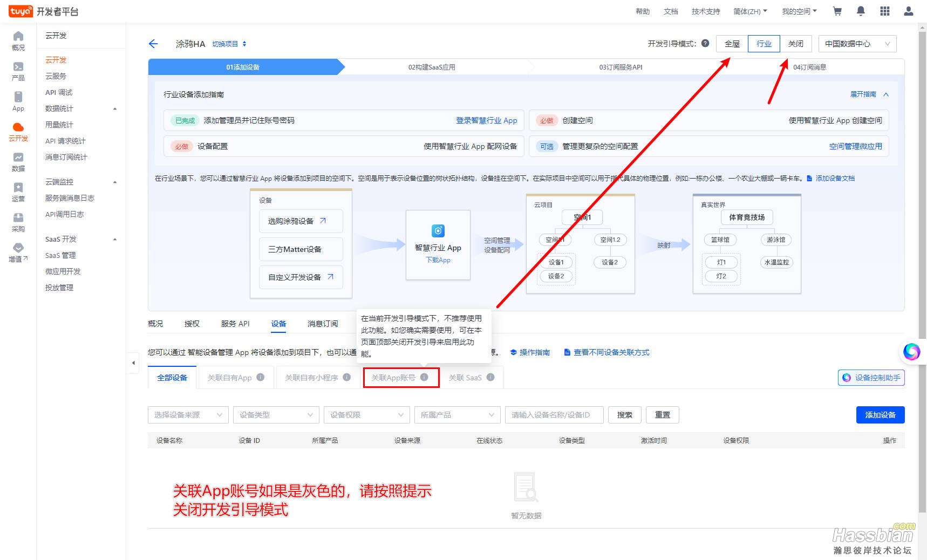Open the notification bell icon
Image resolution: width=927 pixels, height=560 pixels.
pyautogui.click(x=861, y=11)
